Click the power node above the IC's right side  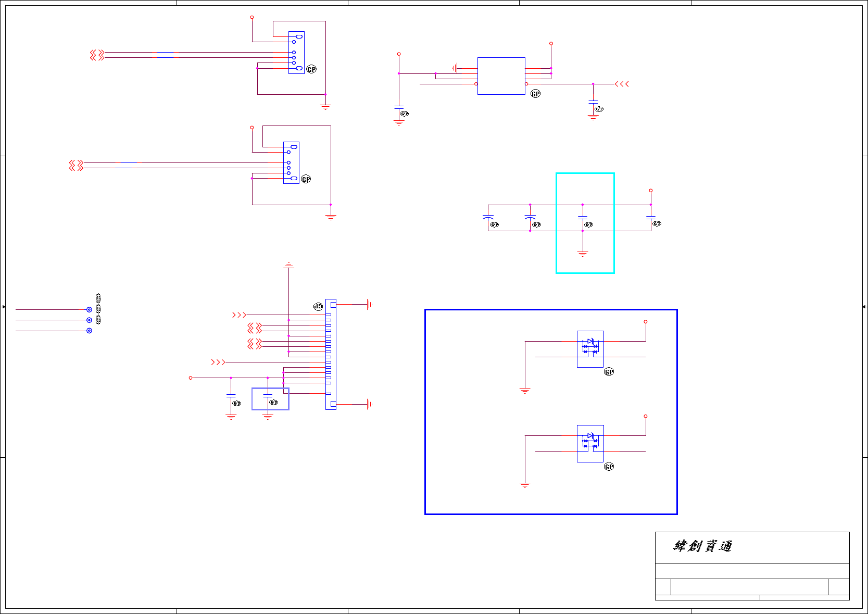pyautogui.click(x=551, y=44)
